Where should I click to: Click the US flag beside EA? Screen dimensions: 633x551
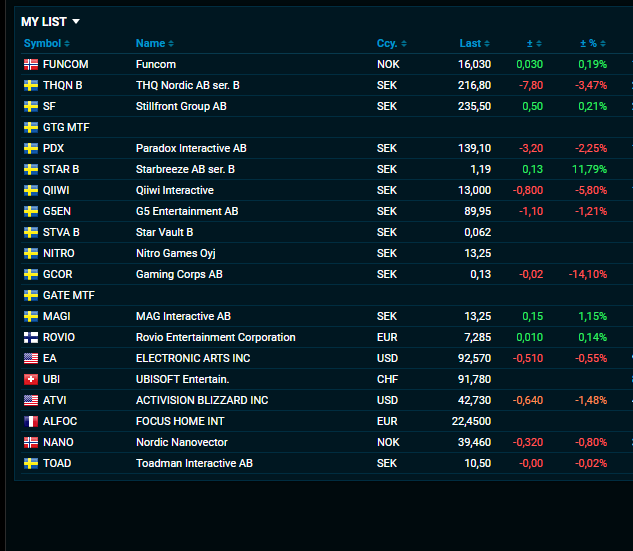point(31,358)
